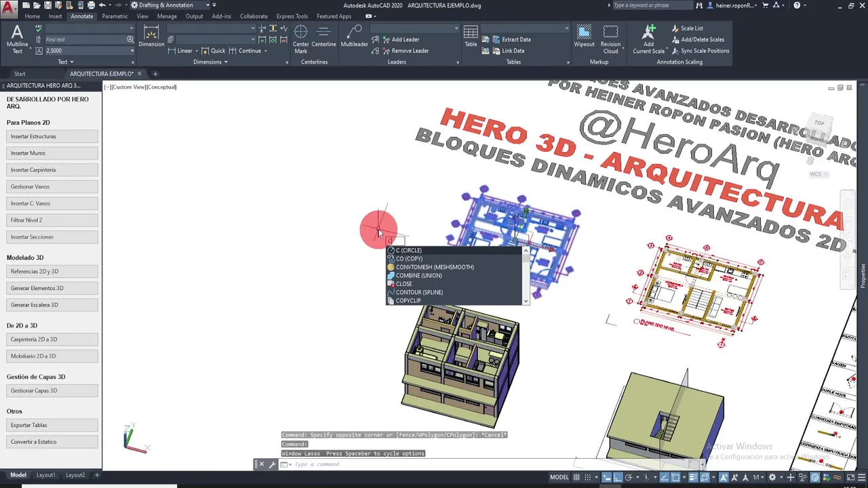
Task: Click the Dimension tool icon
Action: tap(151, 37)
